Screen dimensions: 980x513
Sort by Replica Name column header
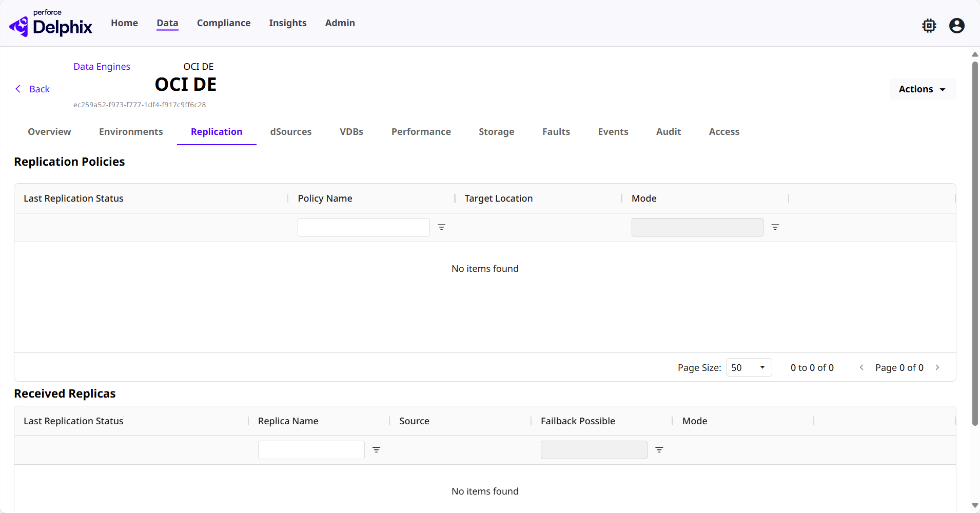[288, 421]
